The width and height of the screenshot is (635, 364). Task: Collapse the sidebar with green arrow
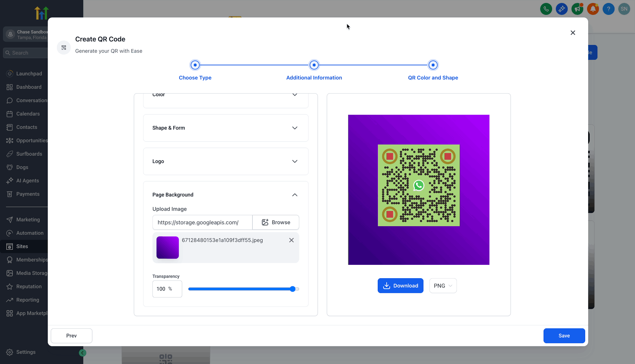point(83,353)
